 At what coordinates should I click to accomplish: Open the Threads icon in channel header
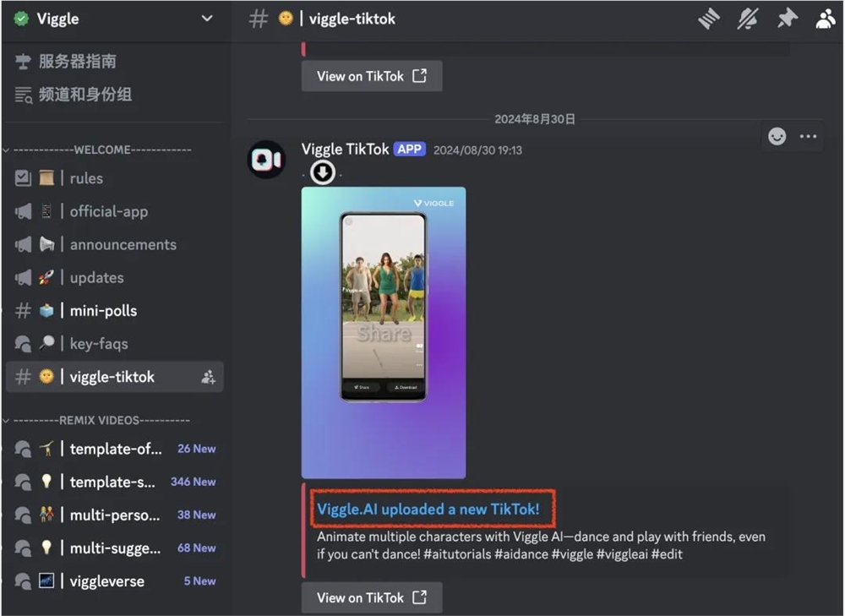pyautogui.click(x=709, y=19)
